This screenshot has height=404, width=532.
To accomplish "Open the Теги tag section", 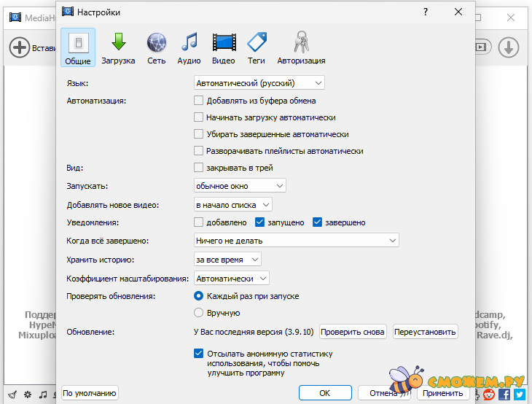I will pos(257,48).
